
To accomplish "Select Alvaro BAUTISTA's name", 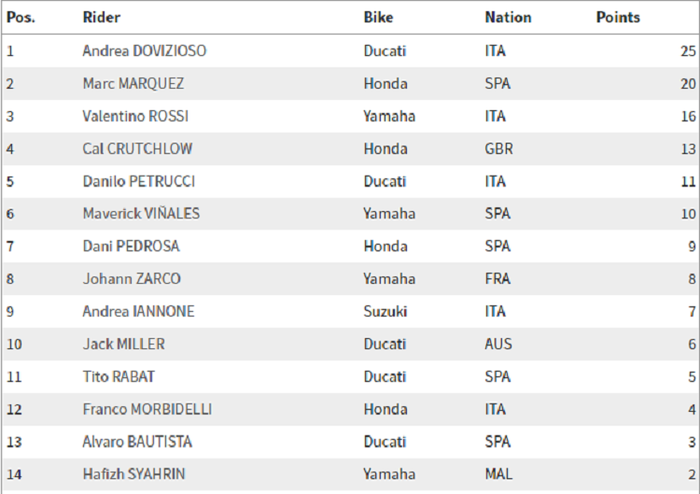I will click(137, 442).
